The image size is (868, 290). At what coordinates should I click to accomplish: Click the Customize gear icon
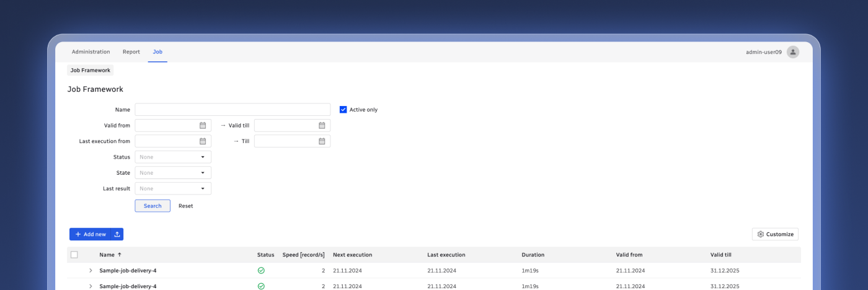(x=761, y=234)
